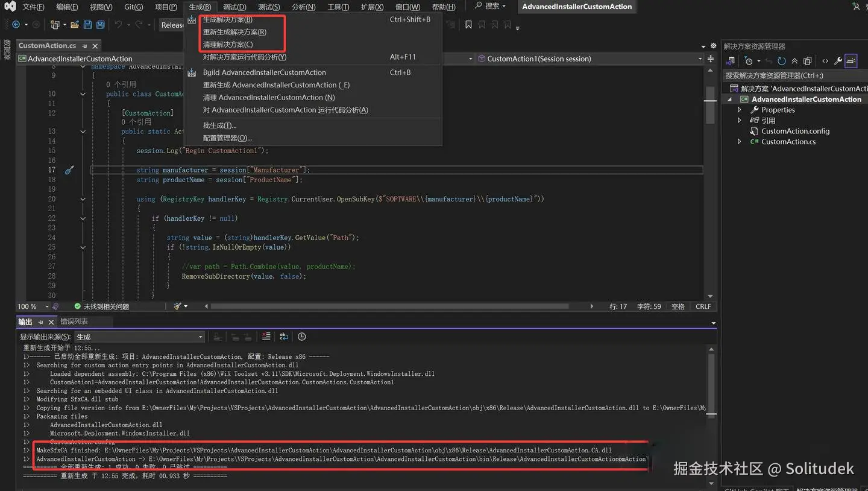The height and width of the screenshot is (491, 868).
Task: Click the pending changes filter clock icon
Action: pyautogui.click(x=749, y=61)
